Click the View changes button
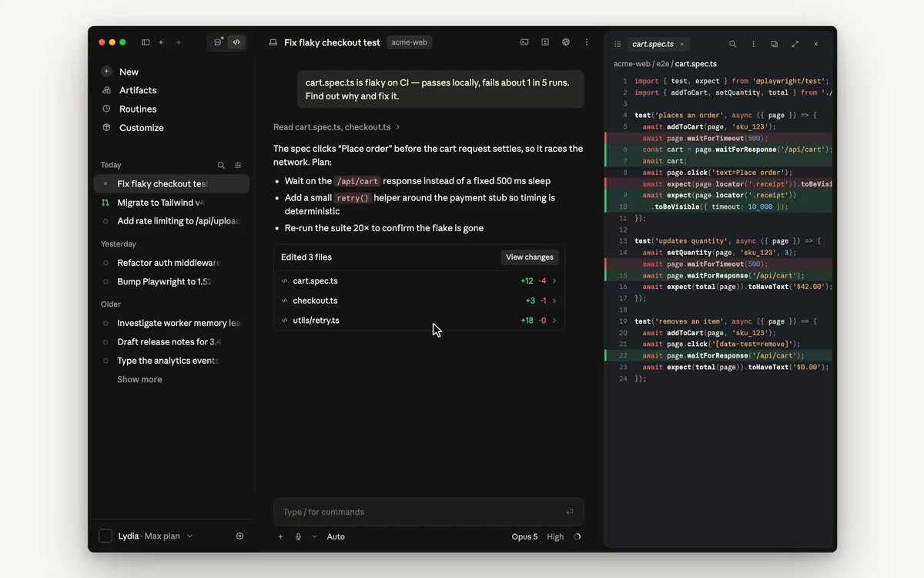Viewport: 924px width, 578px height. [530, 257]
